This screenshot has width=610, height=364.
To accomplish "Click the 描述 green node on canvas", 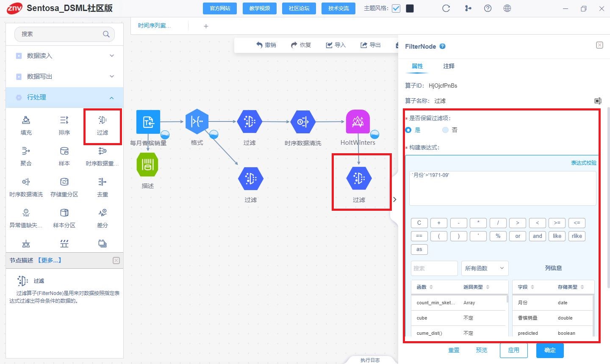I will [147, 165].
